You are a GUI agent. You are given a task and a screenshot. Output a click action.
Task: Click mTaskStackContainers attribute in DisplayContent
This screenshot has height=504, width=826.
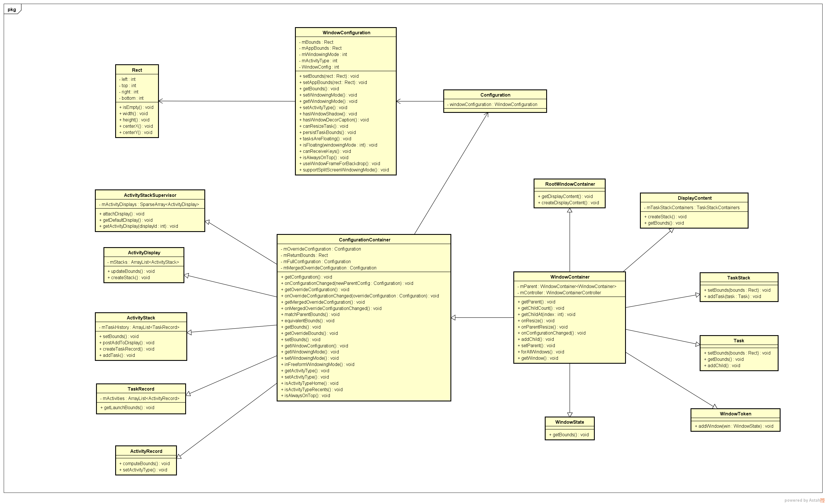(692, 207)
